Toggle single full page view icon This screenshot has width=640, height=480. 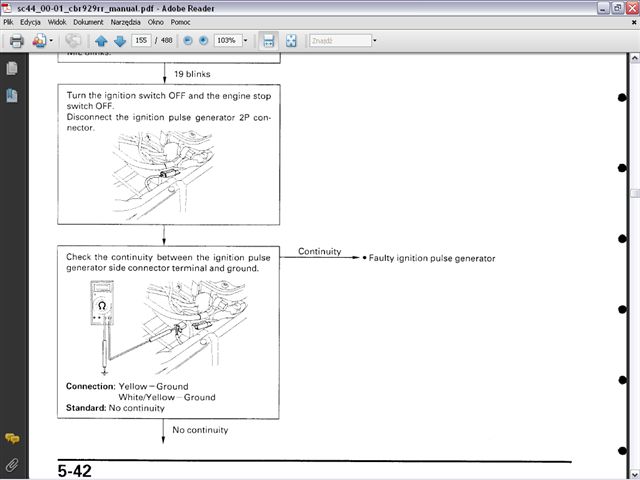click(291, 41)
